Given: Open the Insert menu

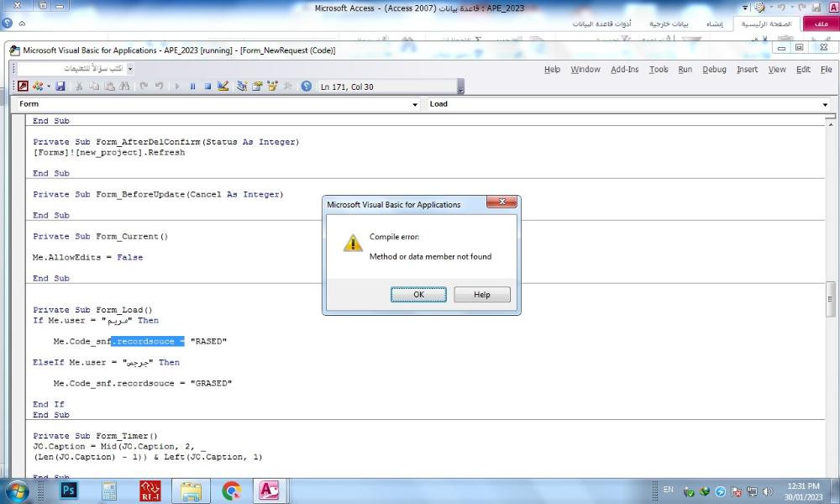Looking at the screenshot, I should (748, 69).
